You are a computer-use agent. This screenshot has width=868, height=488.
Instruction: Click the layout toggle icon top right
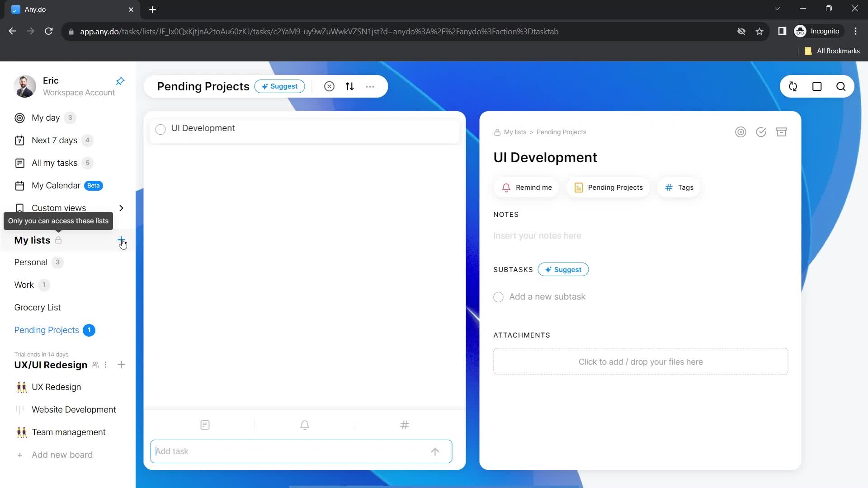817,86
